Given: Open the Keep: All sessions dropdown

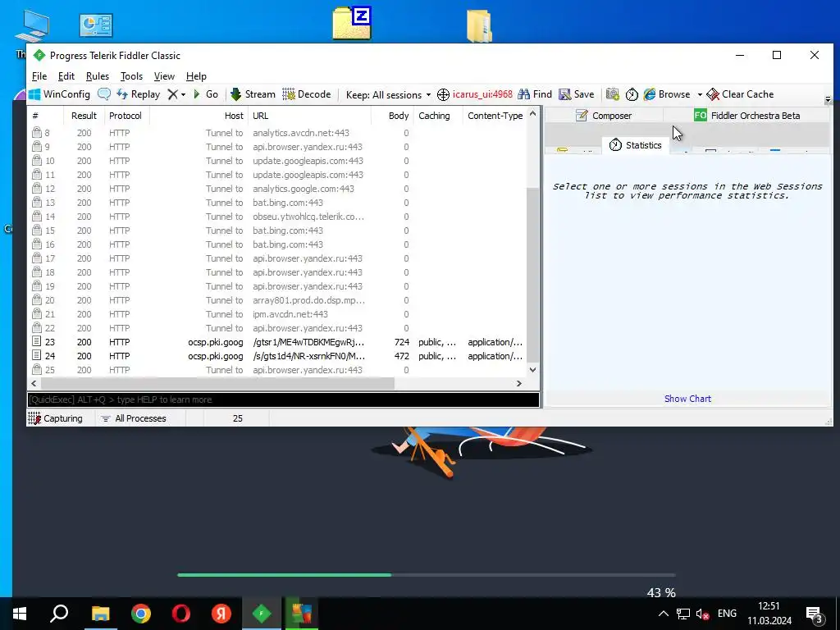Looking at the screenshot, I should [x=388, y=95].
